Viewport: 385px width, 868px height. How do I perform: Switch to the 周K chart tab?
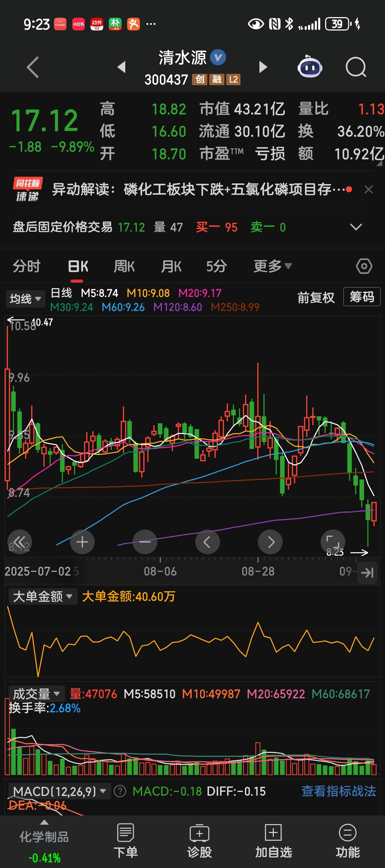(124, 266)
